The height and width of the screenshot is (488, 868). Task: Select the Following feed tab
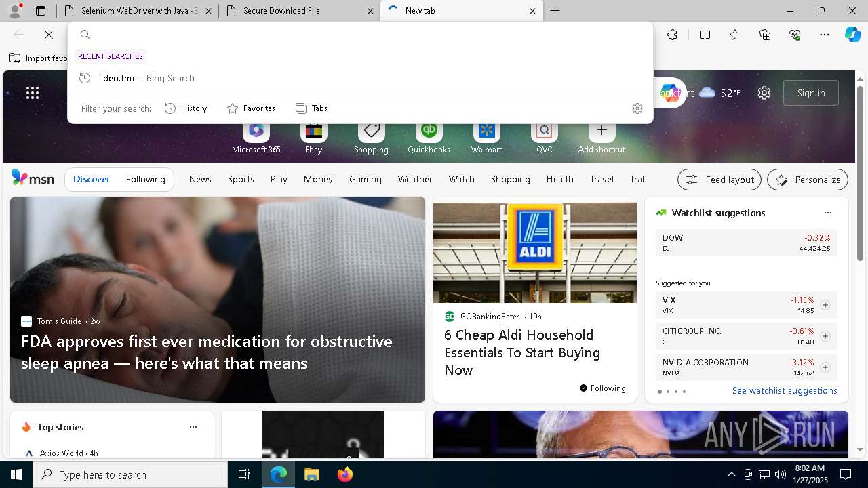145,179
